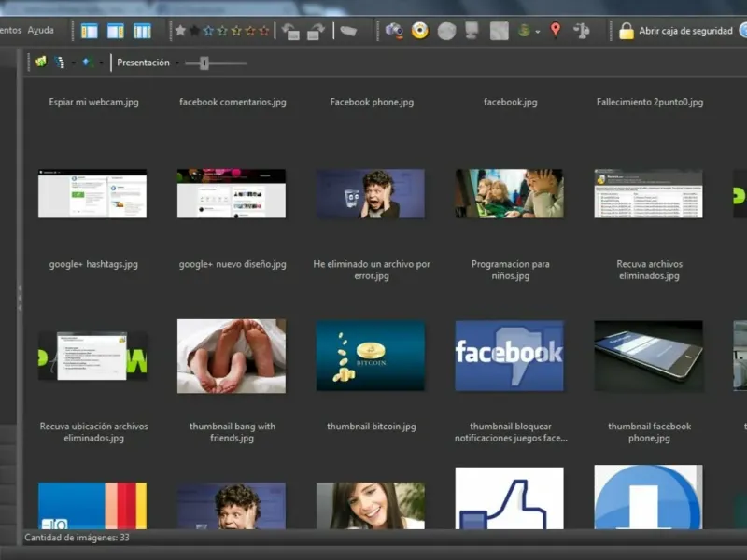Screen dimensions: 747x560
Task: Open the tree sort icon's dropdown arrow
Action: pyautogui.click(x=74, y=63)
